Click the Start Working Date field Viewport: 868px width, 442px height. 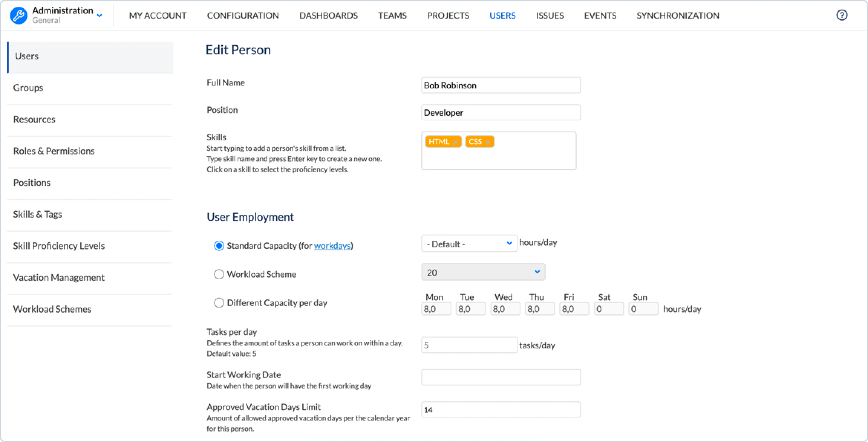click(500, 377)
